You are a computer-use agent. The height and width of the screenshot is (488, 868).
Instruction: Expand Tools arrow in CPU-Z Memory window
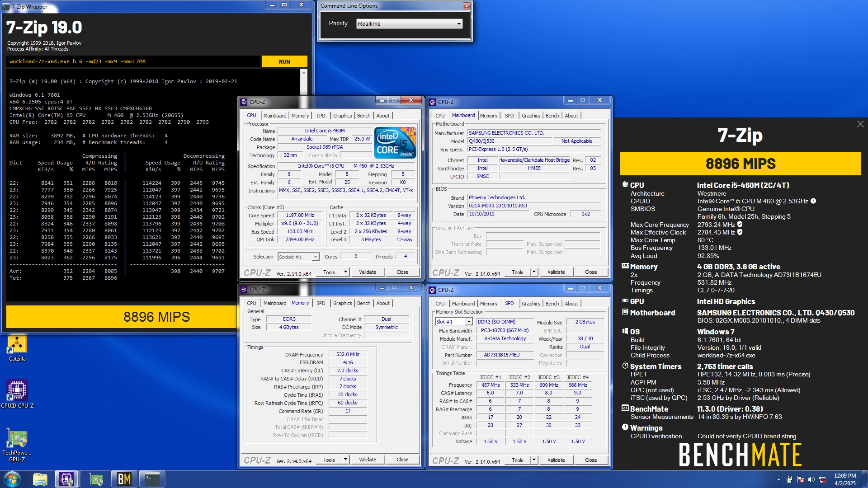346,460
